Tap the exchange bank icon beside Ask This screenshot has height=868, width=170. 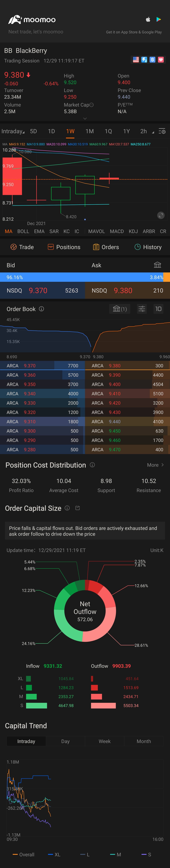[157, 265]
